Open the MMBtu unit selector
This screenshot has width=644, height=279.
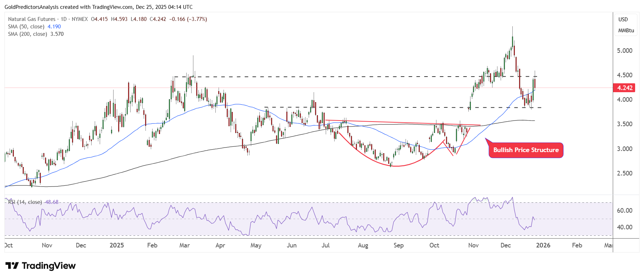click(x=626, y=30)
